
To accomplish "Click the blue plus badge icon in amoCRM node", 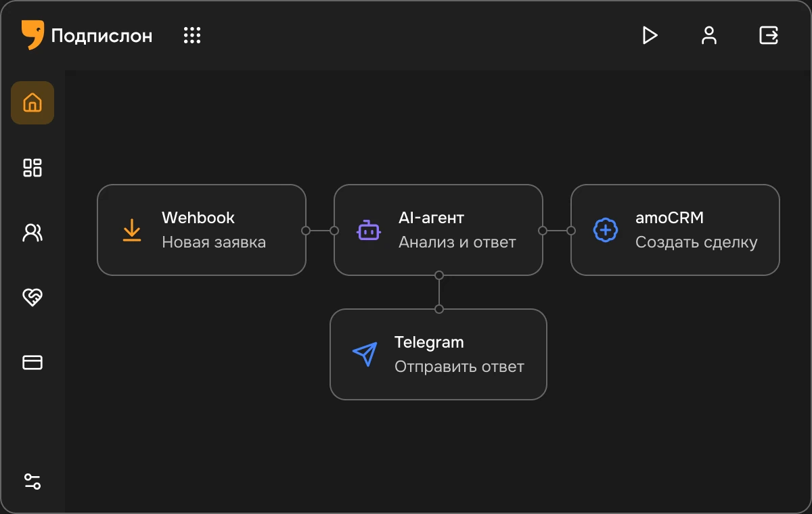I will coord(605,230).
